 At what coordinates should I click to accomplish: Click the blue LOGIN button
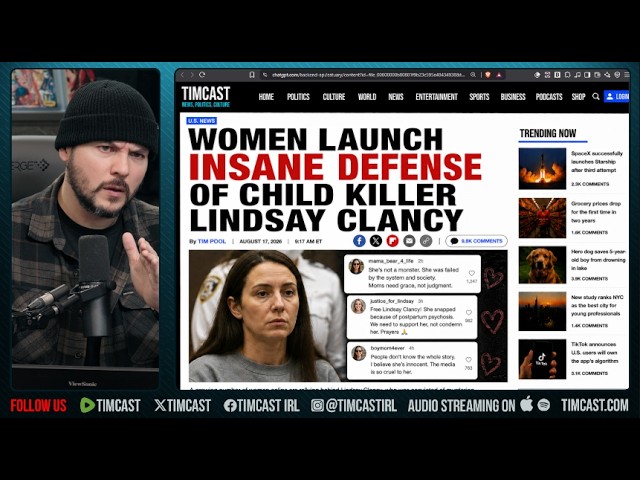(x=617, y=97)
